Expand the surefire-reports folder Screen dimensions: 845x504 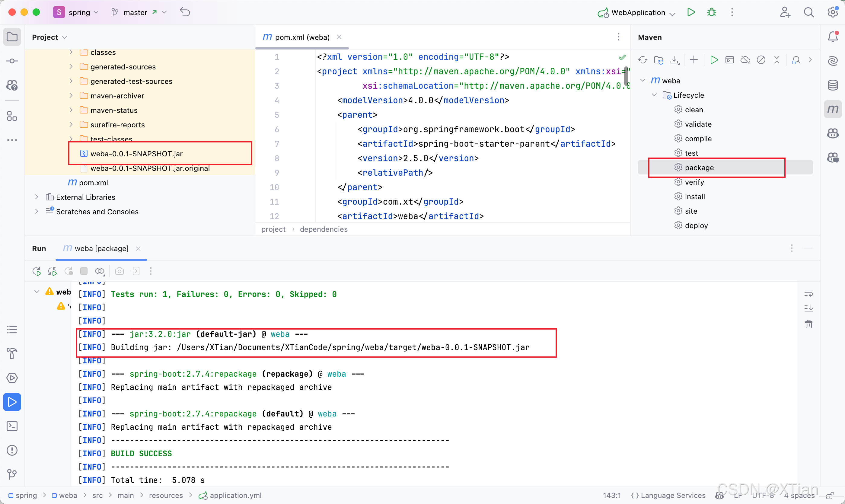point(71,125)
